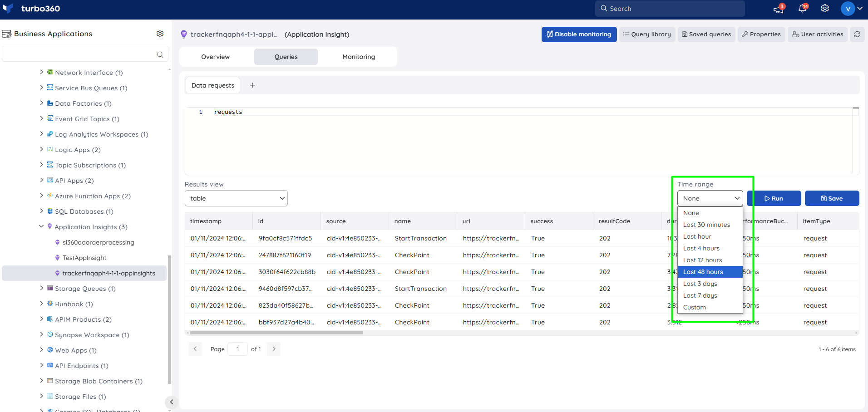This screenshot has height=412, width=868.
Task: Go to previous results page
Action: 195,349
